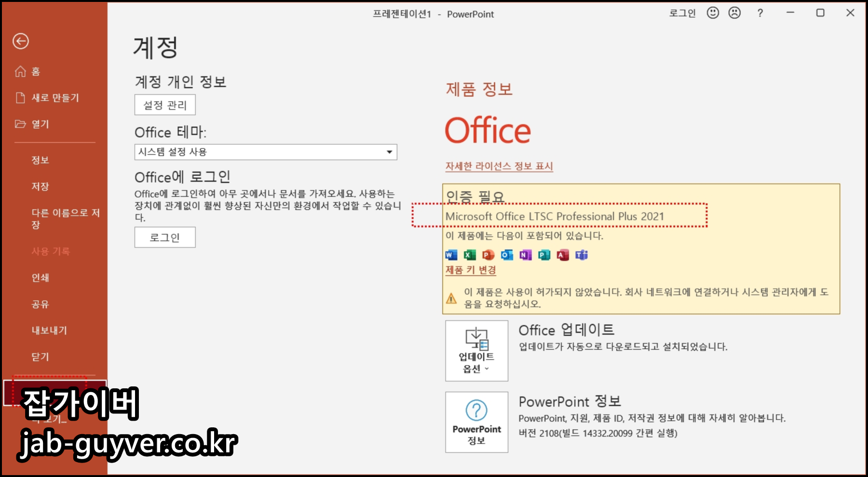Open 자세한 라이선스 정보 표시 link
Image resolution: width=868 pixels, height=477 pixels.
[x=499, y=166]
